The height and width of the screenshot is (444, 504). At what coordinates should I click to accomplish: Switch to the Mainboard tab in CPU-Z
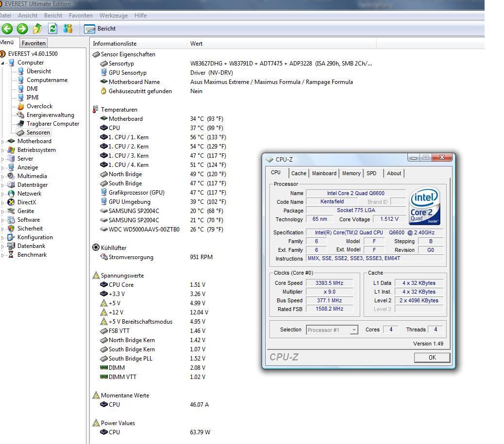324,173
